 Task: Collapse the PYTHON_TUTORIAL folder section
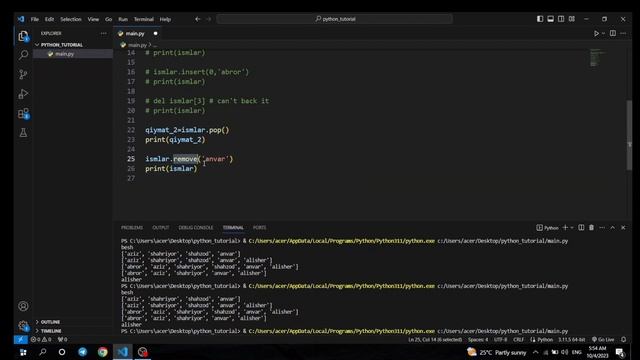click(59, 45)
